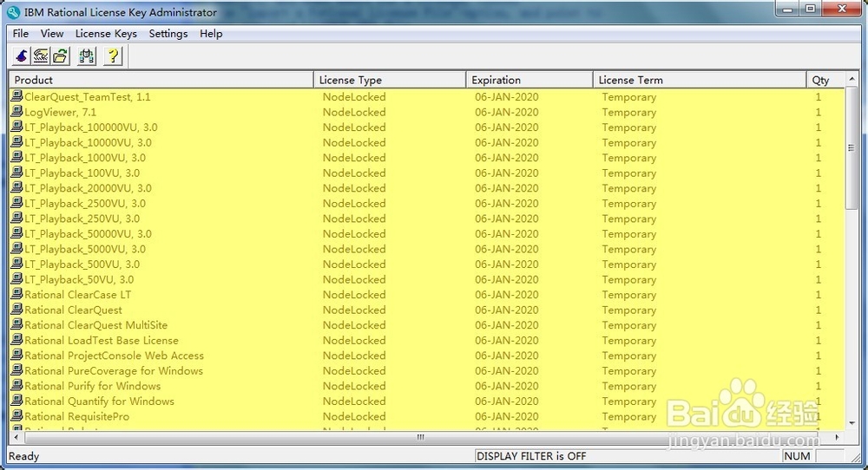The image size is (868, 470).
Task: Launch the License Key Wizard hat icon
Action: (22, 55)
